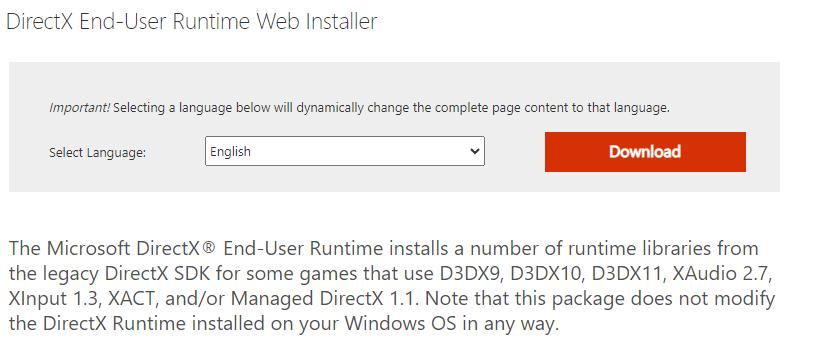Select the English value in language box
The image size is (828, 361).
[x=230, y=151]
